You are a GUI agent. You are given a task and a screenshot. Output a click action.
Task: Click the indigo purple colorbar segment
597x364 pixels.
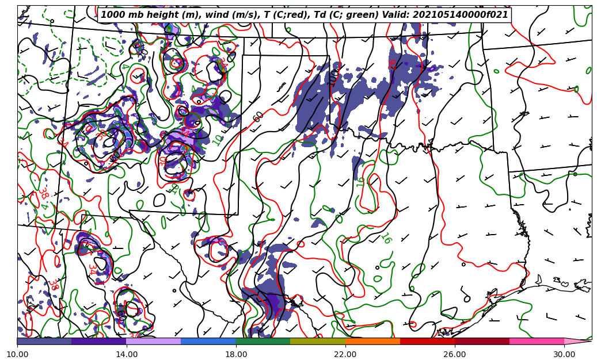(x=99, y=341)
